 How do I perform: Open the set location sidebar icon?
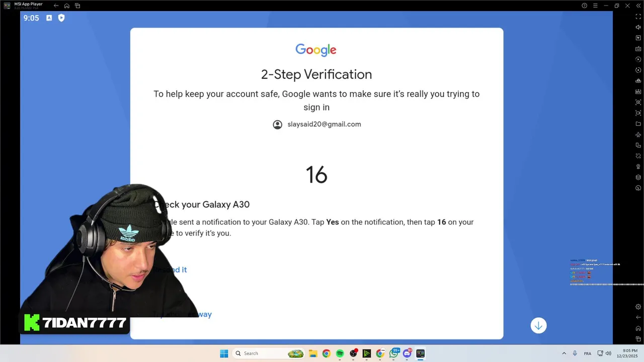click(x=638, y=166)
